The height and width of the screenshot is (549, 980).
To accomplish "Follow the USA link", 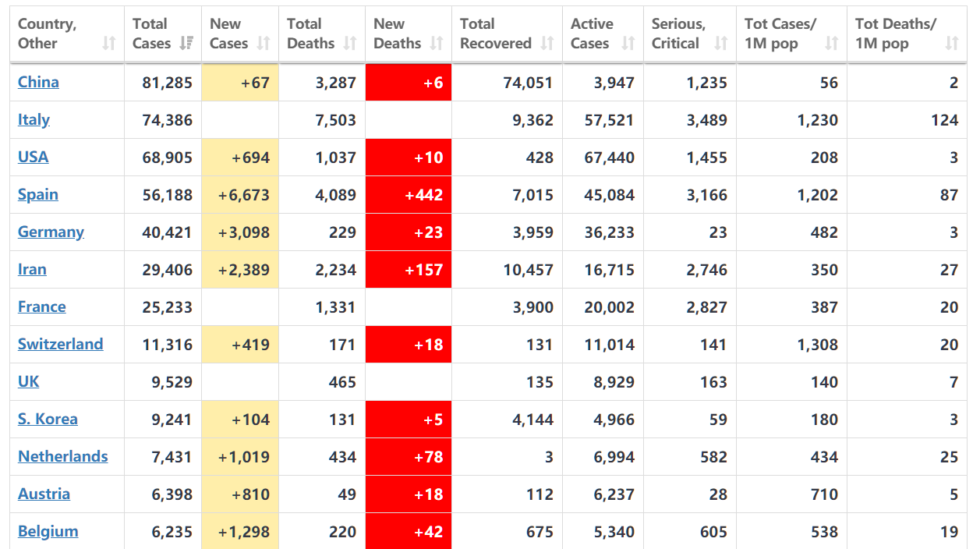I will pos(33,157).
